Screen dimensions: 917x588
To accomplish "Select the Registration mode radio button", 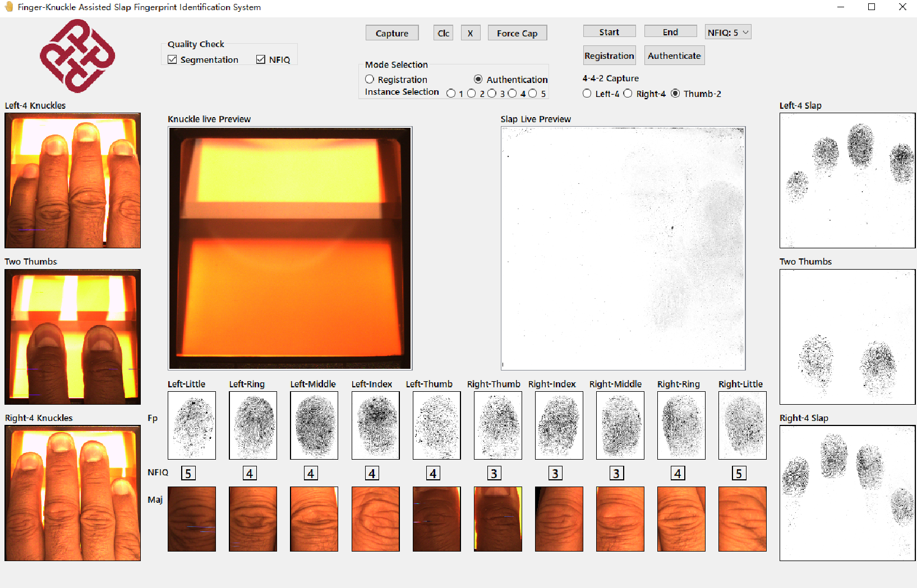I will click(370, 79).
